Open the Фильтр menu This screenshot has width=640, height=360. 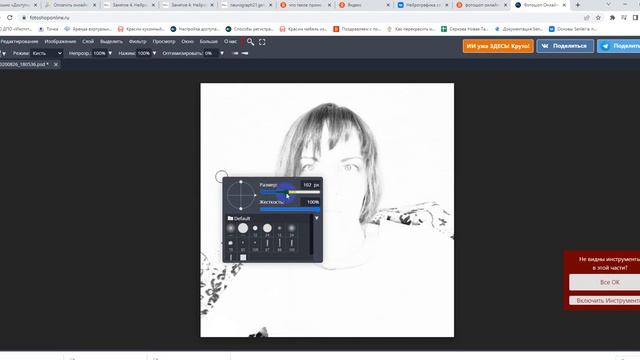click(138, 42)
